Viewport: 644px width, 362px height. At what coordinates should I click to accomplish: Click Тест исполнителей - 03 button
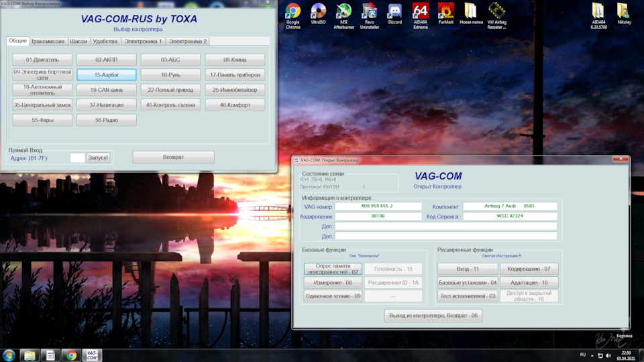[468, 296]
